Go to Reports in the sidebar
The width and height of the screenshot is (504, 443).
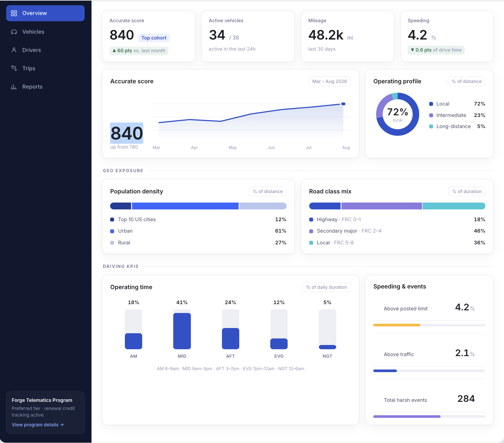[45, 87]
